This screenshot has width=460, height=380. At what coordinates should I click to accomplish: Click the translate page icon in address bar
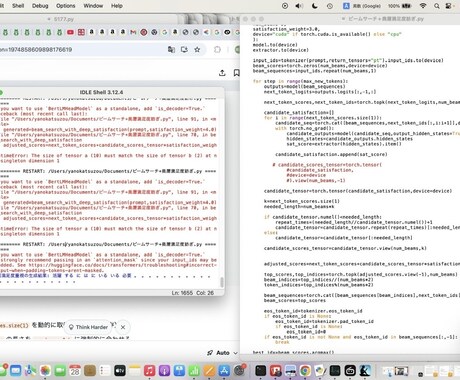coord(171,49)
